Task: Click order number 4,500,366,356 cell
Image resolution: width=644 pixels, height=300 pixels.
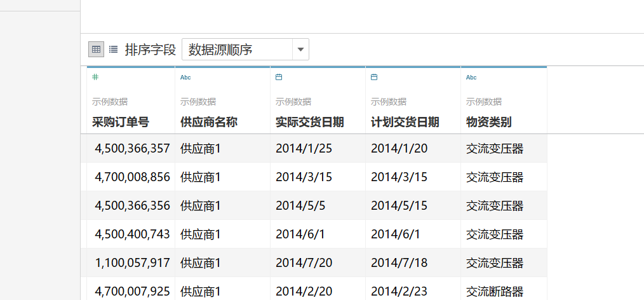Action: click(131, 205)
